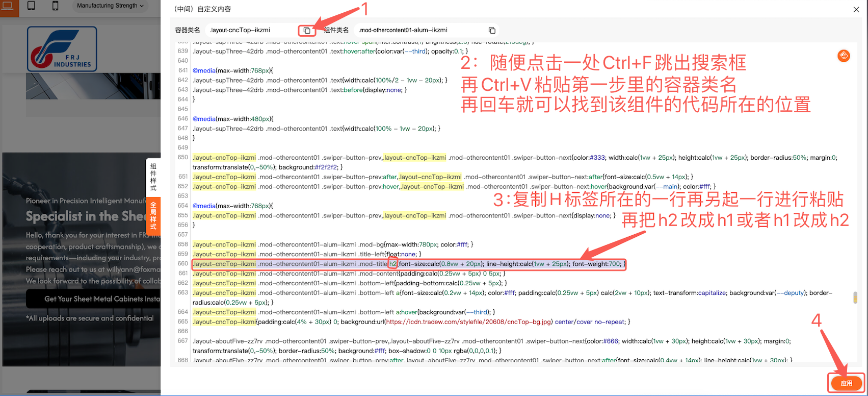Copy the container class name .layout-cncTop-ikzmi
868x396 pixels.
306,30
